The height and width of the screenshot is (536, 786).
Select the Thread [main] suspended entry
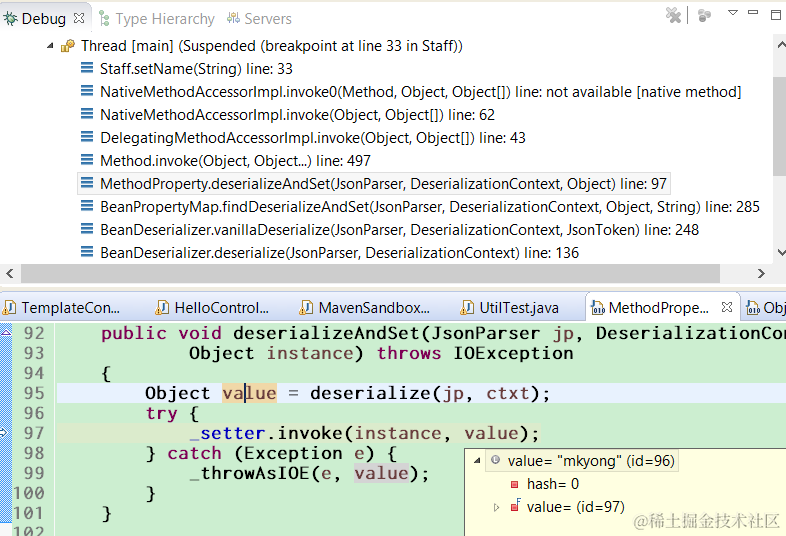[x=272, y=46]
